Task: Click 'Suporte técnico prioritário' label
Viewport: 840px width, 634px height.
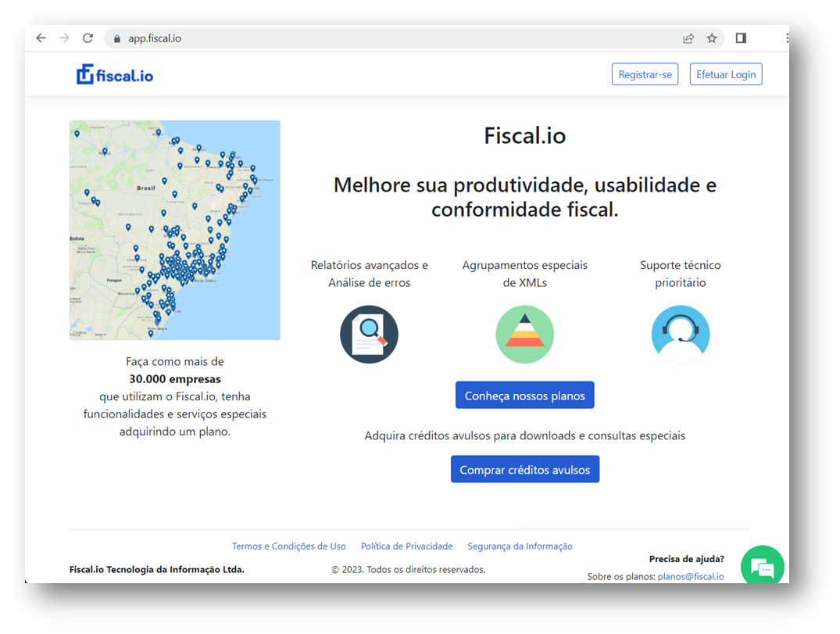Action: (x=681, y=274)
